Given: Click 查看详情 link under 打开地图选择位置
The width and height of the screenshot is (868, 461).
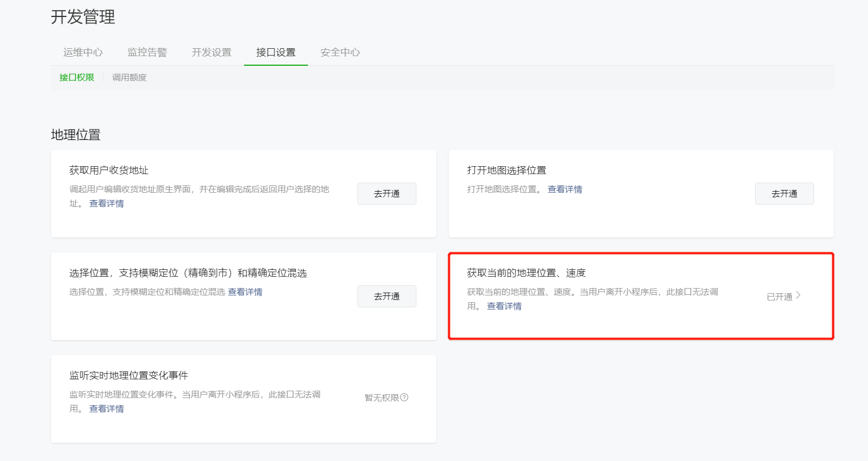Looking at the screenshot, I should [565, 189].
